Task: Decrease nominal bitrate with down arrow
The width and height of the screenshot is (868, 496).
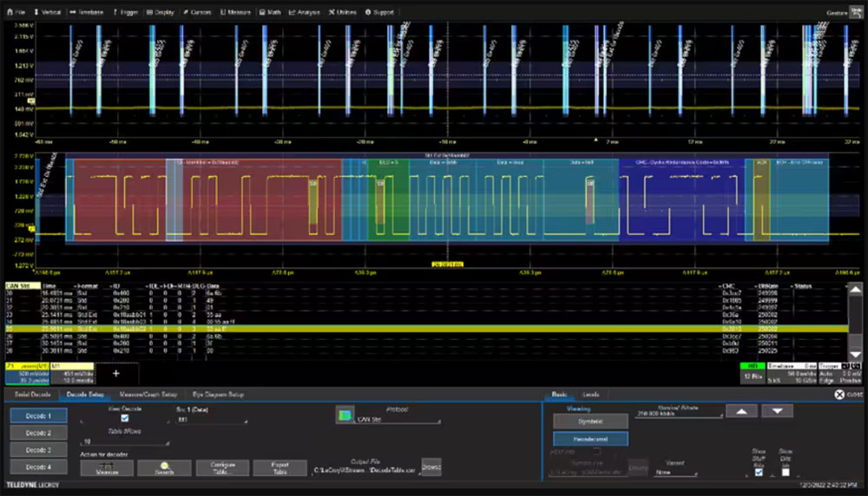Action: click(x=777, y=411)
